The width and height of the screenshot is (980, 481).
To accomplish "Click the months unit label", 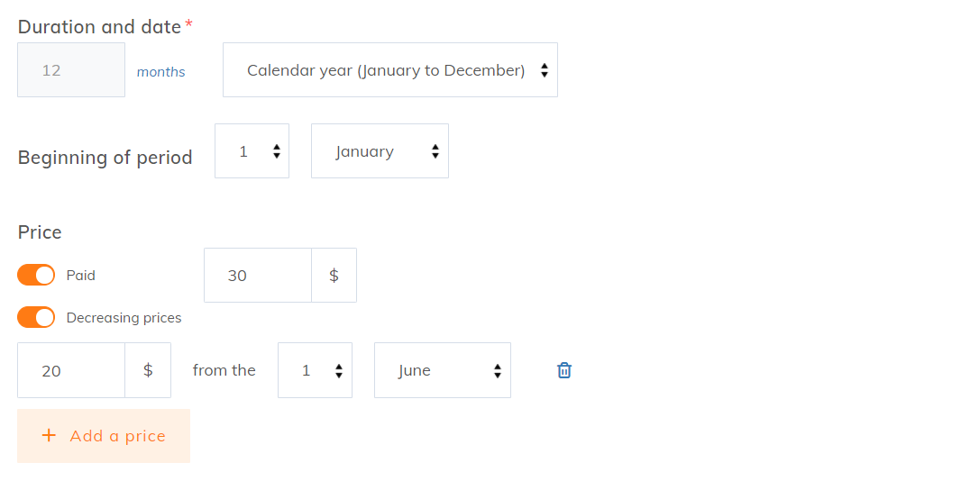I will click(160, 72).
